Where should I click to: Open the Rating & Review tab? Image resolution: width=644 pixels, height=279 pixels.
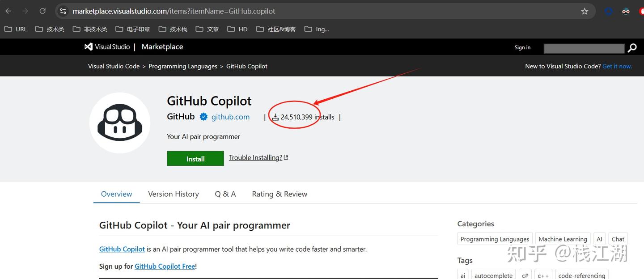coord(279,194)
